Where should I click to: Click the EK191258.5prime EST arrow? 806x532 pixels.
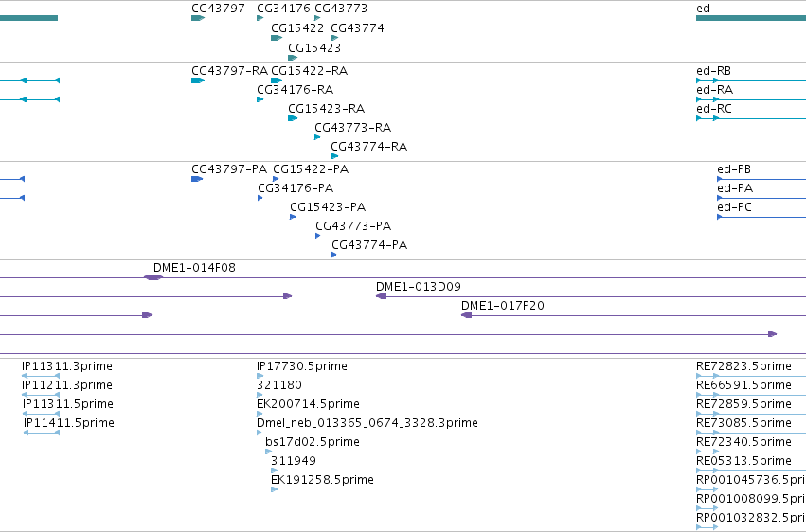(274, 489)
